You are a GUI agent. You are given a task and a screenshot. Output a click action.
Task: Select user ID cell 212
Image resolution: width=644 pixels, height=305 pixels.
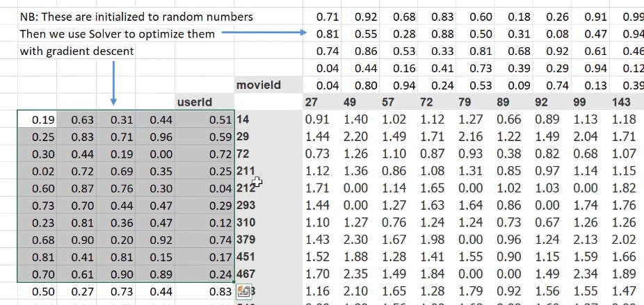tap(247, 188)
